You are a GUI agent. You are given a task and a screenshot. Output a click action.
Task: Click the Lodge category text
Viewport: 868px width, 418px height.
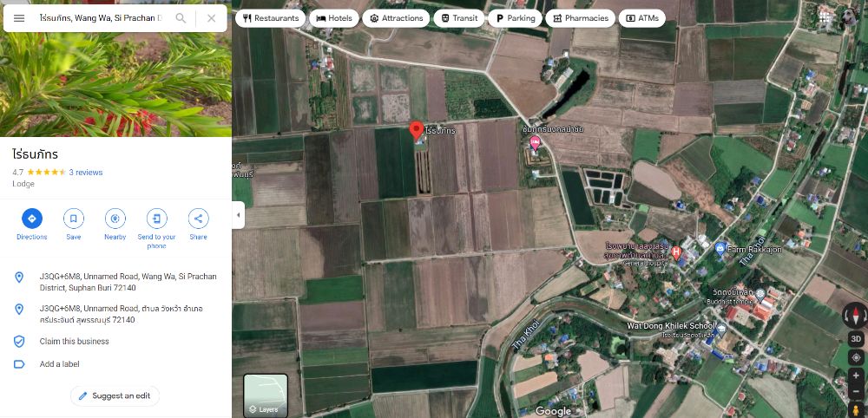[x=23, y=184]
